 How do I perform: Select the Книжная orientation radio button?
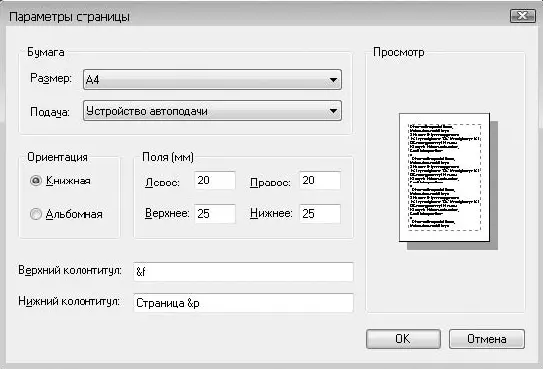click(x=36, y=180)
